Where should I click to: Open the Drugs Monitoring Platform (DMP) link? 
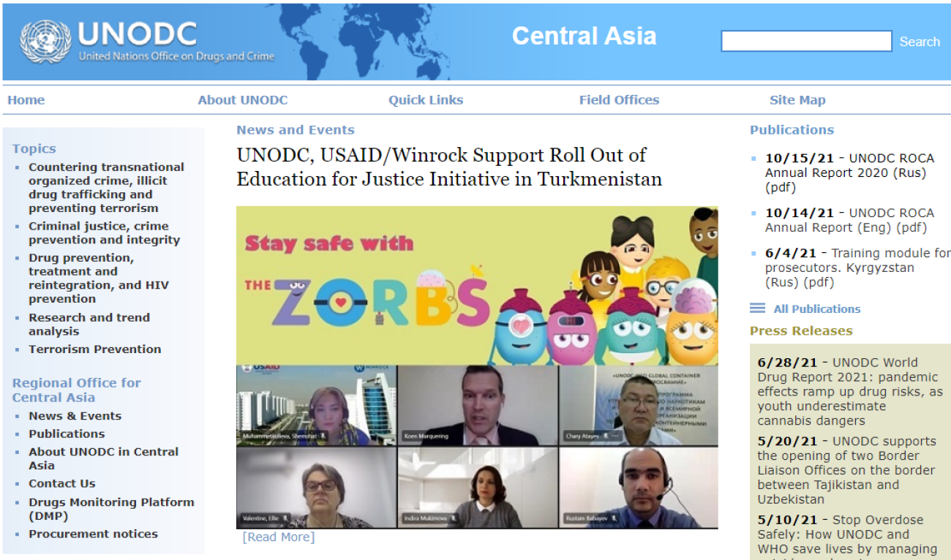click(x=111, y=509)
